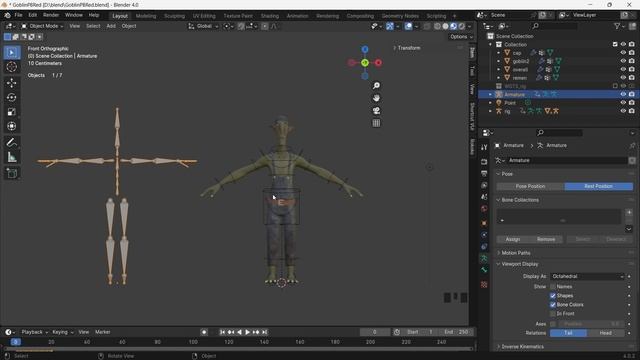Open timeline Keying menu
640x360 pixels.
[62, 332]
